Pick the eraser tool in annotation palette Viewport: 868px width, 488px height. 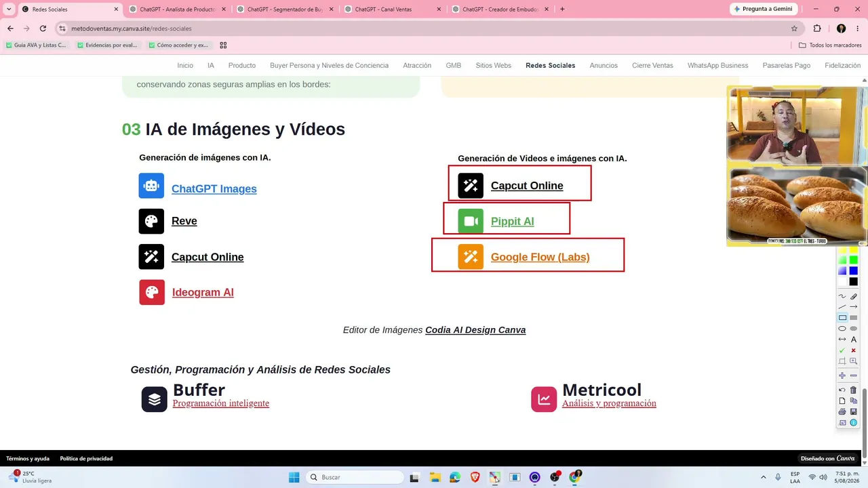coord(854,296)
